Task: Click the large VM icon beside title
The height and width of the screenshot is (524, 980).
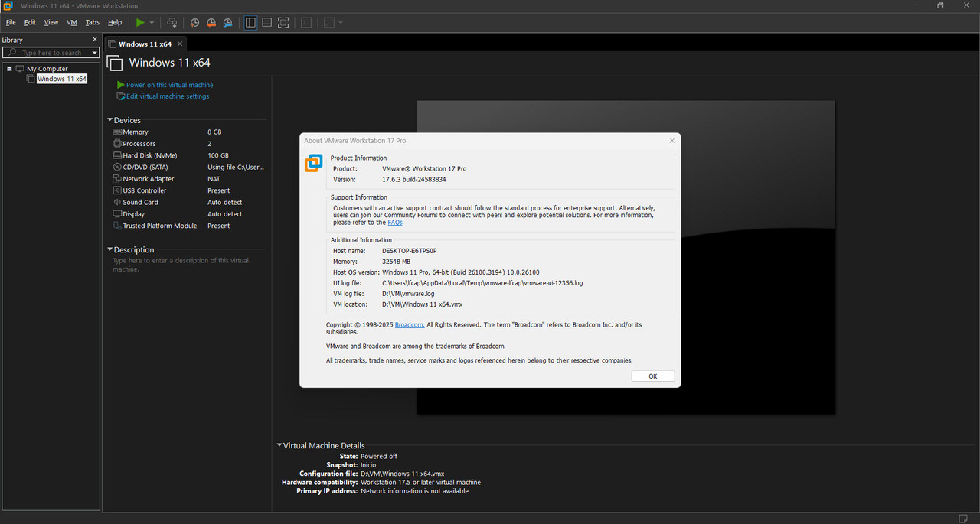Action: coord(114,63)
